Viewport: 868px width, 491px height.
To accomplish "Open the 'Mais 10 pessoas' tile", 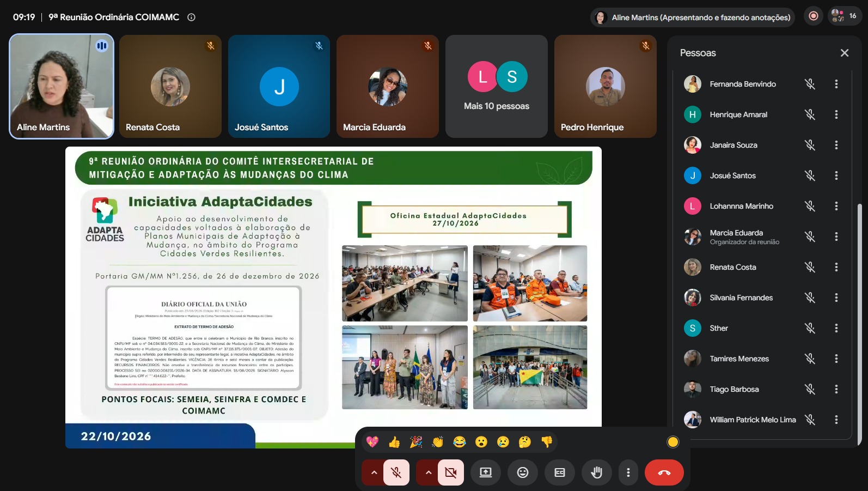I will pyautogui.click(x=497, y=86).
